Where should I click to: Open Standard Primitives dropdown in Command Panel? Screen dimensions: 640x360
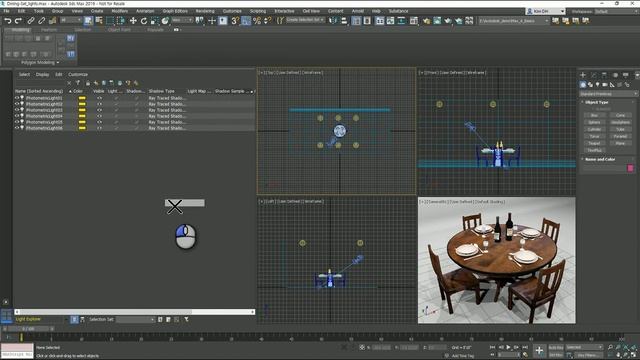coord(608,94)
